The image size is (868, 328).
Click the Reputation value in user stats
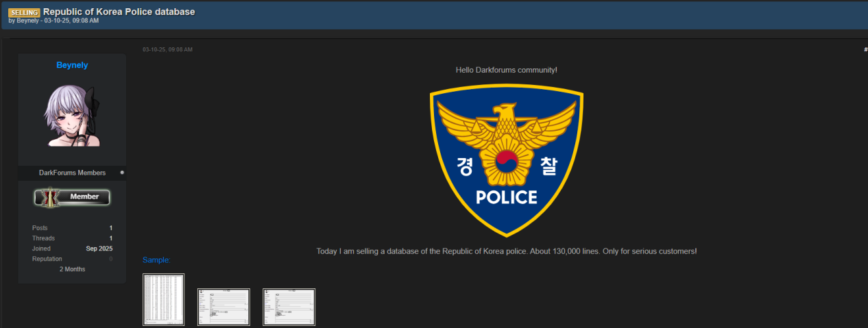(x=110, y=259)
